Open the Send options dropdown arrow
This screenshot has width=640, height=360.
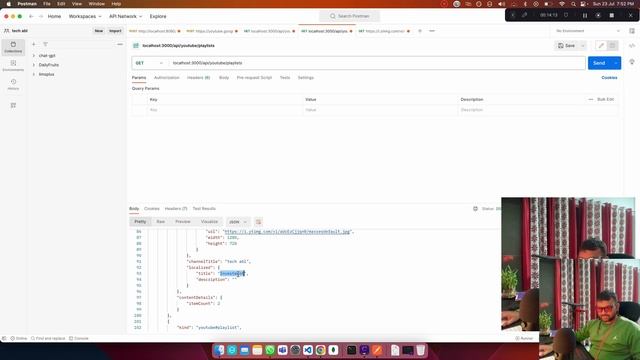[616, 63]
